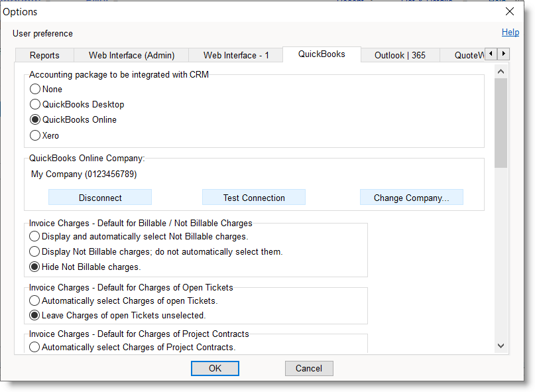
Task: Click the scrollbar down arrow
Action: click(x=501, y=346)
